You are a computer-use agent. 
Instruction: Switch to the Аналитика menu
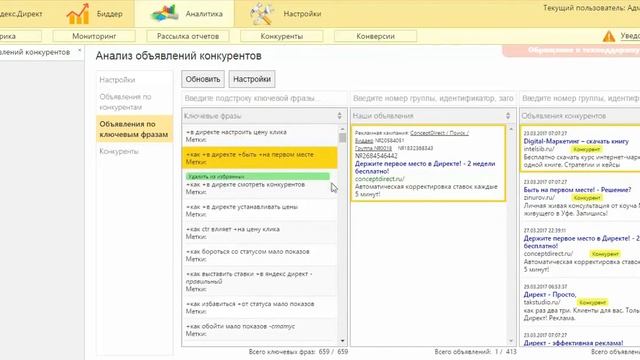(204, 13)
